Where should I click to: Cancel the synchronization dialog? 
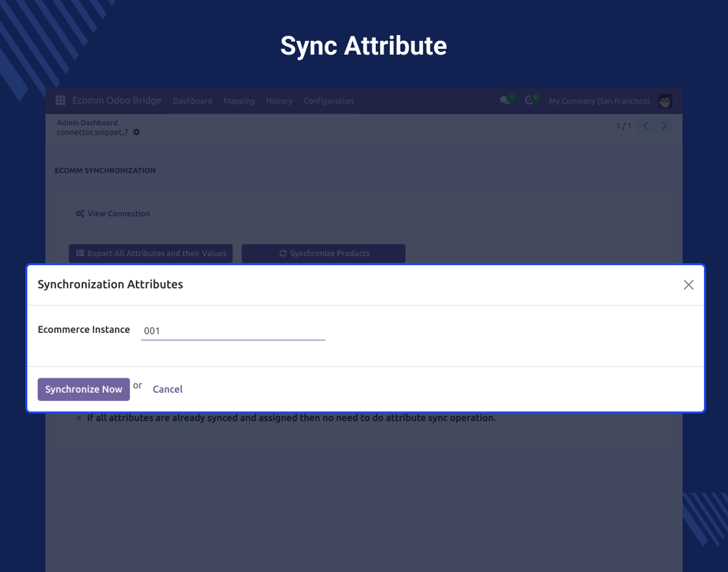pos(168,389)
